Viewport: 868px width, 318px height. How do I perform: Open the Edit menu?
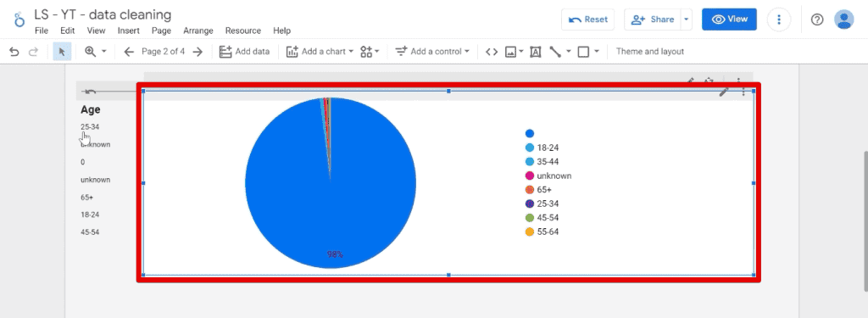coord(68,31)
